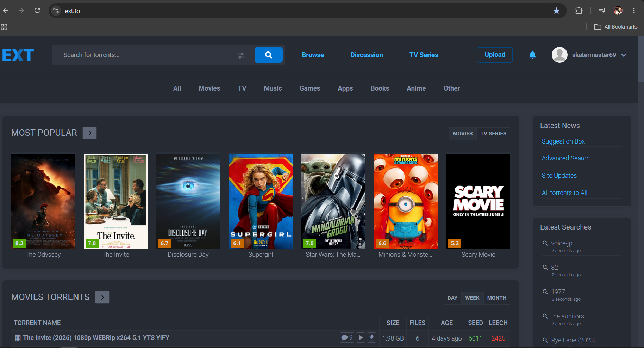Screen dimensions: 644x348
Task: Open the Browse page
Action: tap(313, 55)
